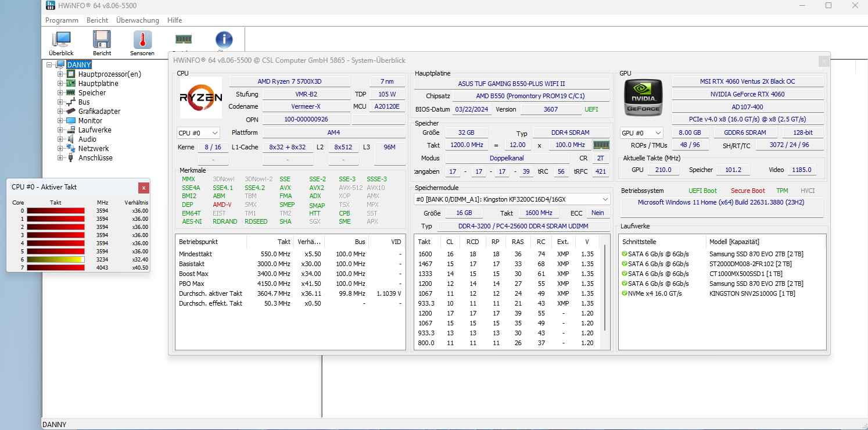Click the Schnittstelle column header
This screenshot has height=430, width=868.
662,242
